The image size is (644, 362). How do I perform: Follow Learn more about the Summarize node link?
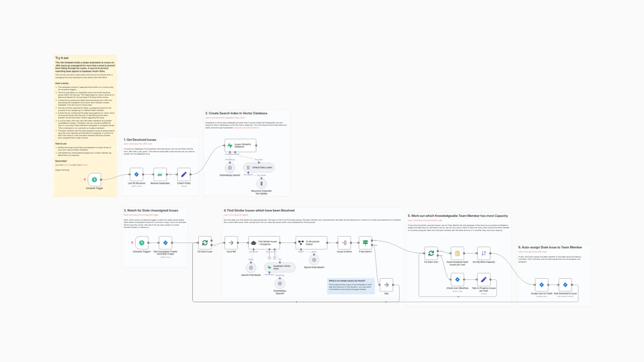coord(425,220)
